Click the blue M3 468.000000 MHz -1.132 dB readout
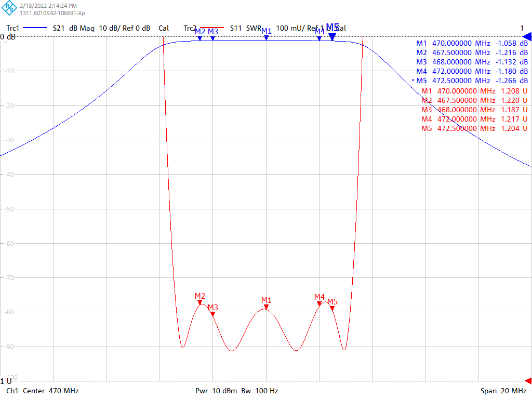 pos(472,62)
